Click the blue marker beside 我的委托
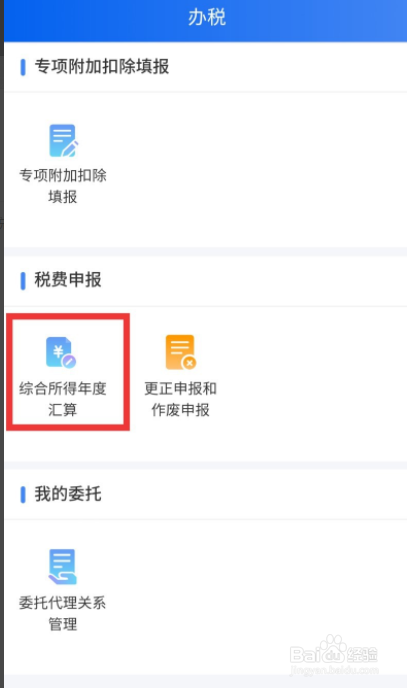The image size is (407, 688). [23, 494]
